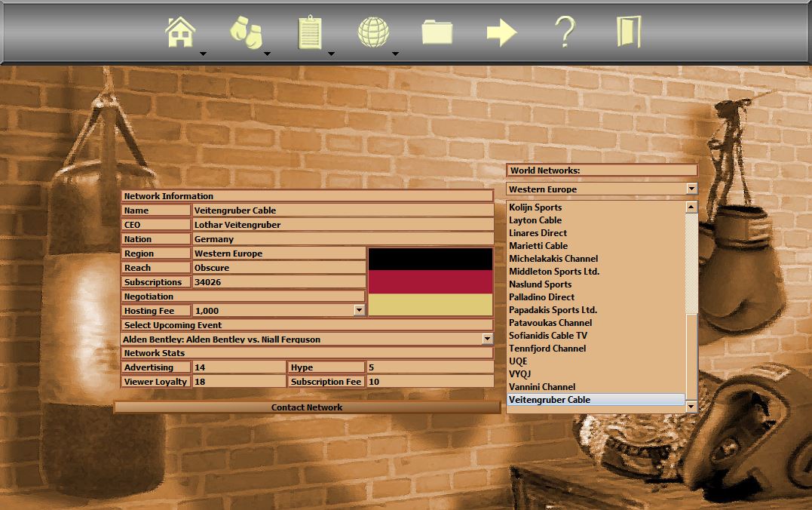Screen dimensions: 812x510
Task: Click the Viewer Loyalty value 18
Action: (239, 382)
